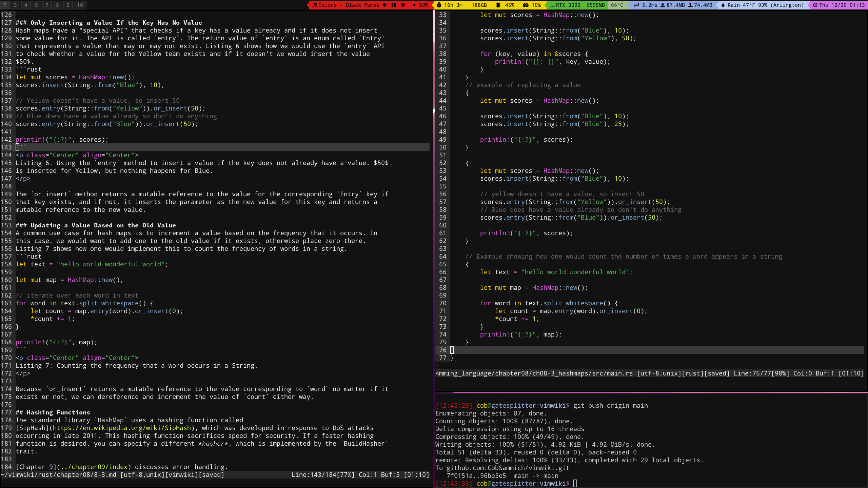Click the main.rs status line path
This screenshot has height=488, width=868.
click(x=534, y=373)
